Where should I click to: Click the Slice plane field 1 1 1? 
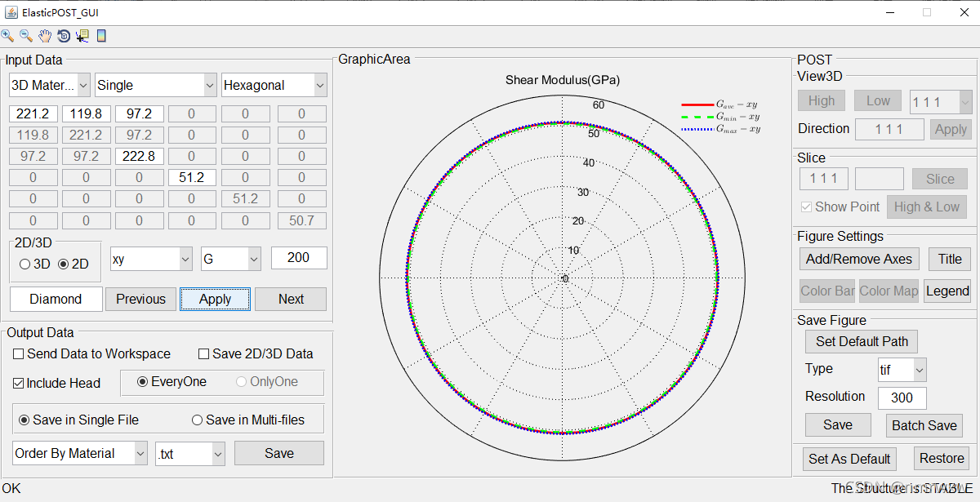[x=824, y=179]
